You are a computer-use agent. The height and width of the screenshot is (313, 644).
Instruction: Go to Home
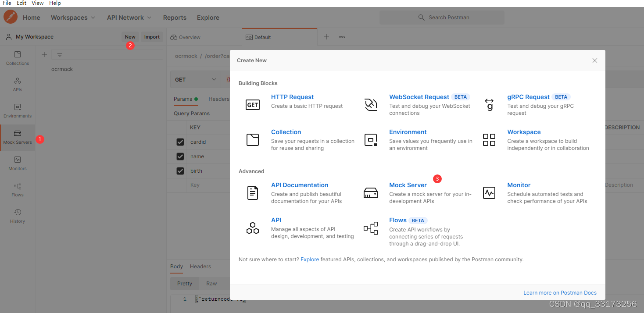[32, 18]
